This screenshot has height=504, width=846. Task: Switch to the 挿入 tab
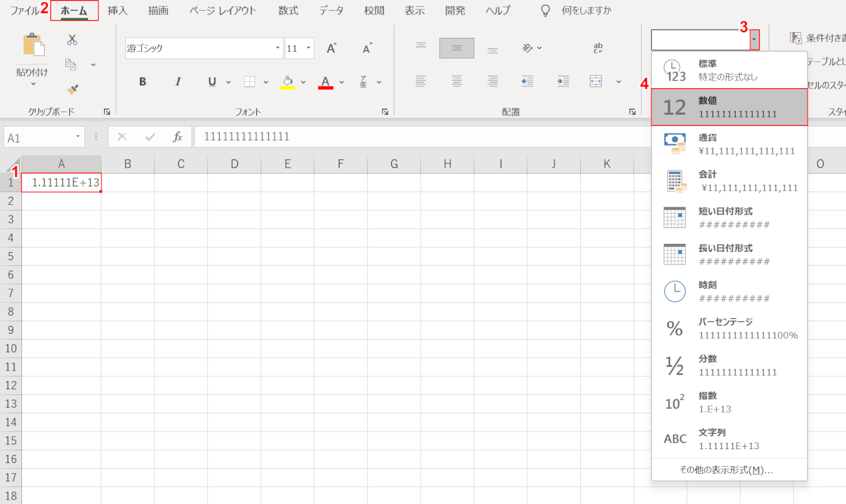117,11
